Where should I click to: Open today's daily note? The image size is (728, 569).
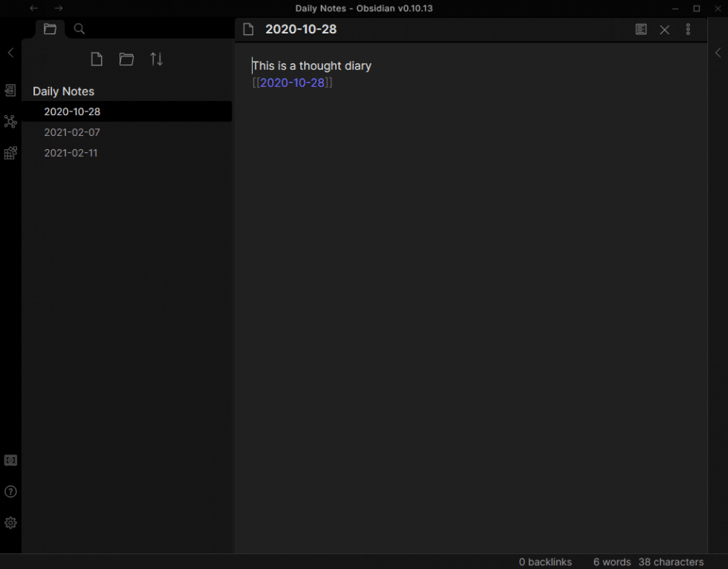[x=10, y=89]
